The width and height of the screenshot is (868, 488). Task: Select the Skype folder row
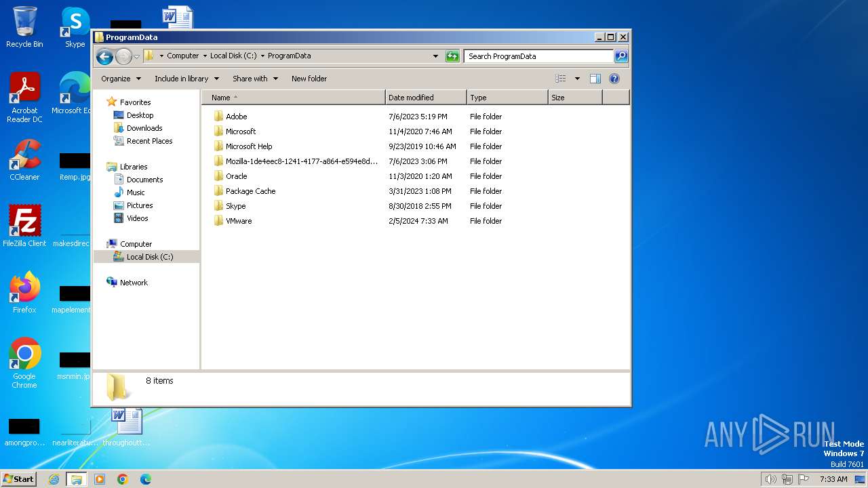tap(235, 206)
